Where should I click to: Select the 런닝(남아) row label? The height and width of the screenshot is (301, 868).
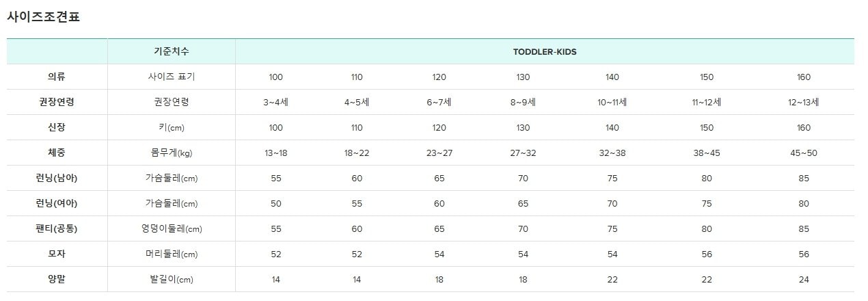(x=57, y=179)
